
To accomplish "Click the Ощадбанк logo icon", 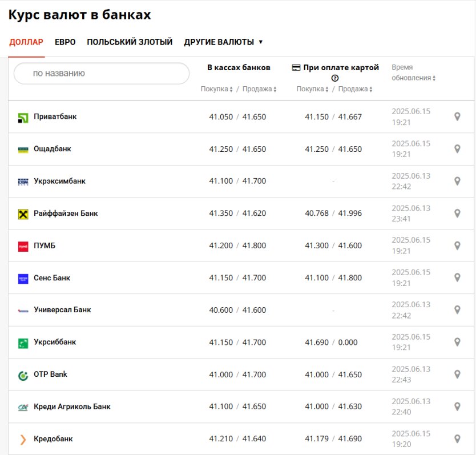I will [23, 150].
